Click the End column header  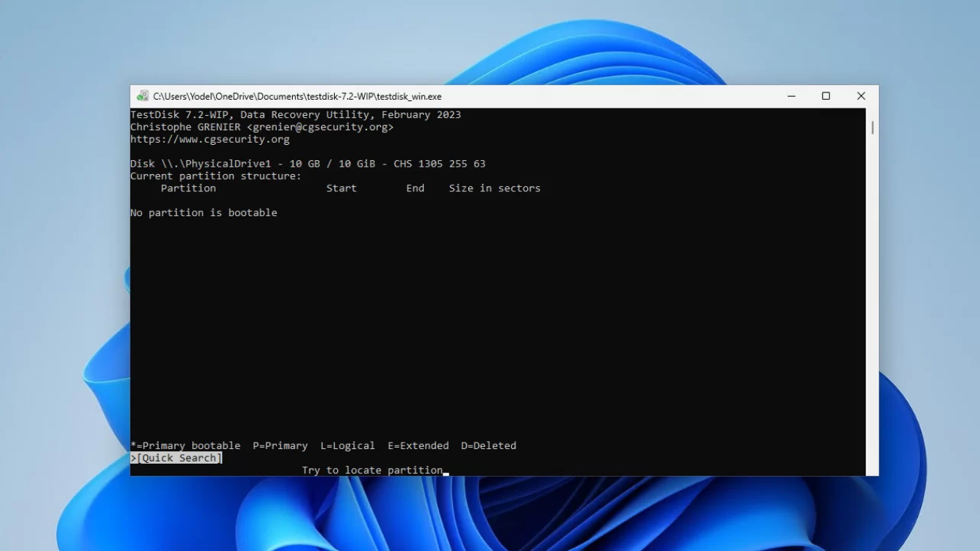click(415, 188)
